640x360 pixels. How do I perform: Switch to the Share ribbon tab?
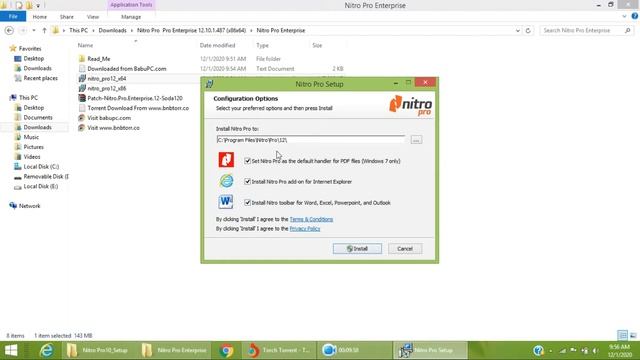(67, 17)
